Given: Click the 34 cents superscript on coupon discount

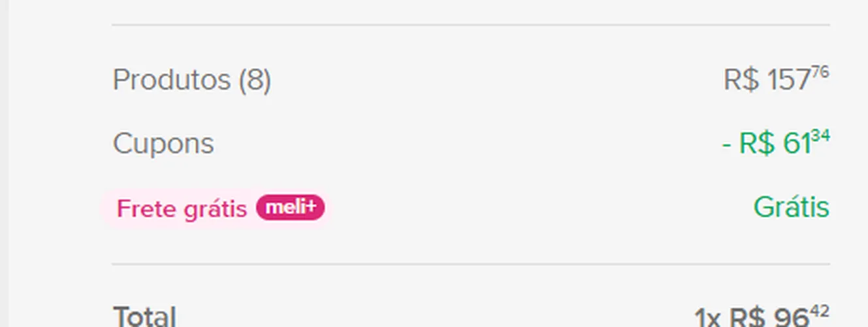Looking at the screenshot, I should (x=821, y=135).
